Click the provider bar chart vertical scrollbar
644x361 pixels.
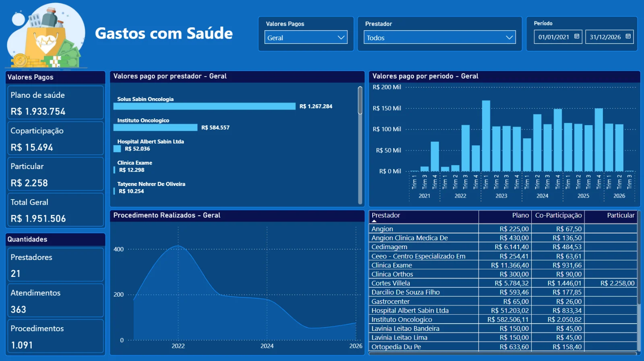[x=360, y=101]
